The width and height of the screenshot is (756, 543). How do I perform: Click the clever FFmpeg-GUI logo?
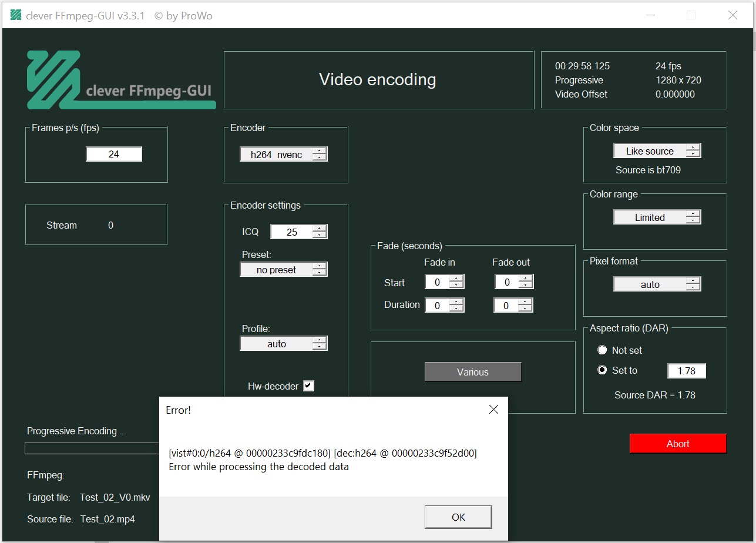[x=121, y=80]
